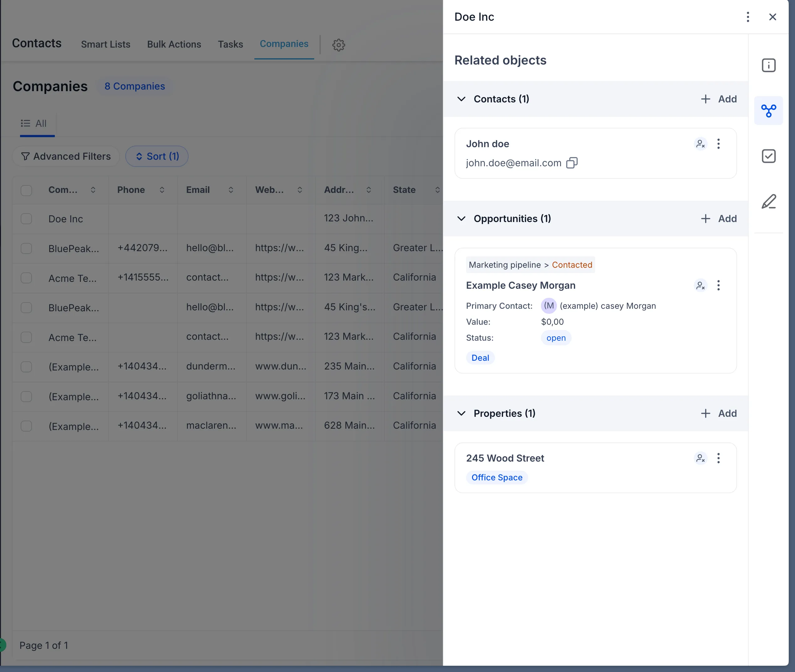This screenshot has width=795, height=672.
Task: Copy john.doe@email.com using the copy icon
Action: point(572,163)
